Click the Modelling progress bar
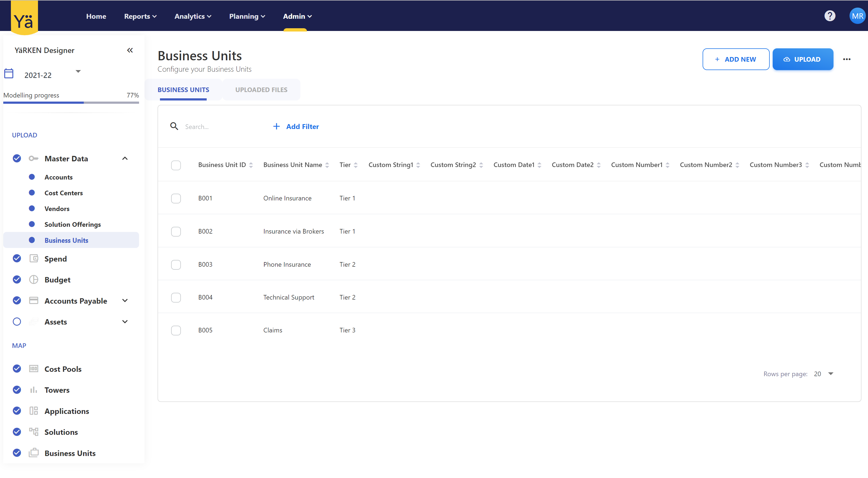868x478 pixels. tap(71, 102)
